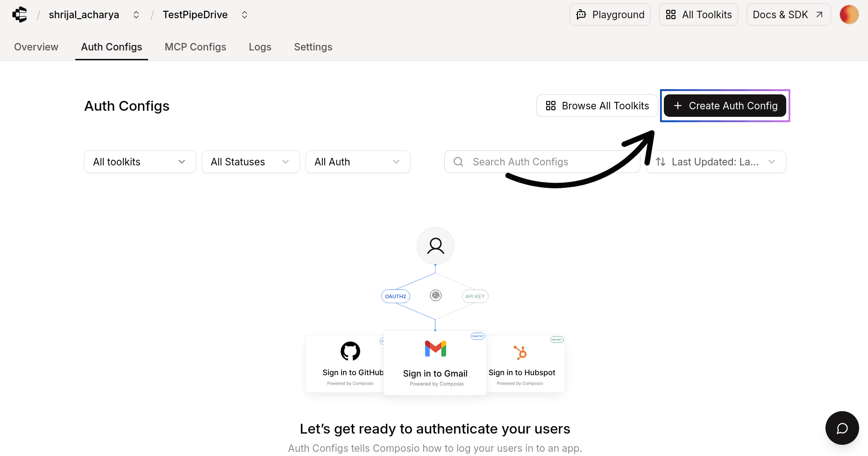
Task: Open the Last Updated sort dropdown
Action: 716,162
